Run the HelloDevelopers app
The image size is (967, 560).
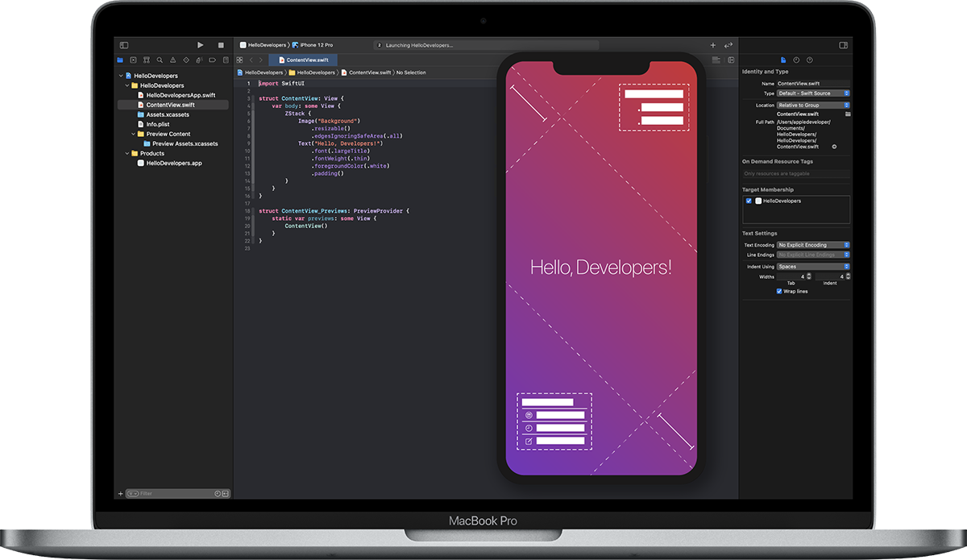point(200,44)
